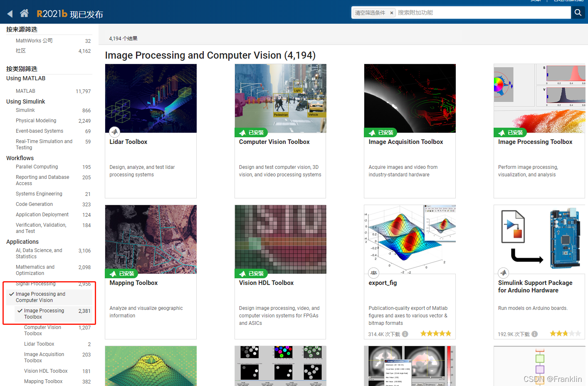The width and height of the screenshot is (588, 386).
Task: Click 已安装 badge on Mapping Toolbox
Action: point(122,274)
